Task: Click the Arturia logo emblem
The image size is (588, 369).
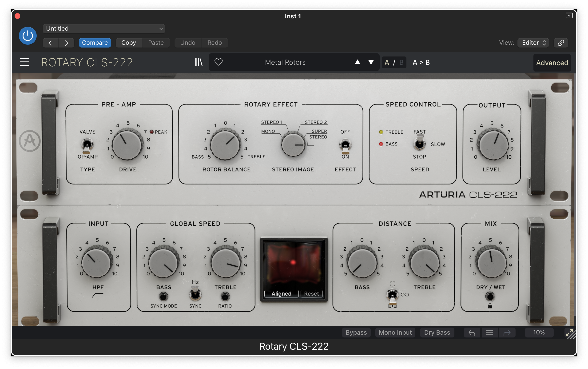Action: coord(30,141)
